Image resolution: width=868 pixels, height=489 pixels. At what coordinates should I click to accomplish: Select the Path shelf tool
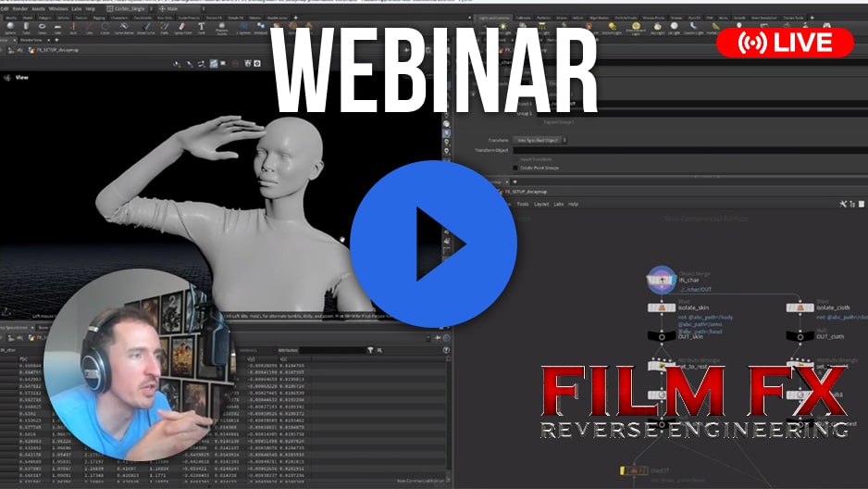click(165, 28)
